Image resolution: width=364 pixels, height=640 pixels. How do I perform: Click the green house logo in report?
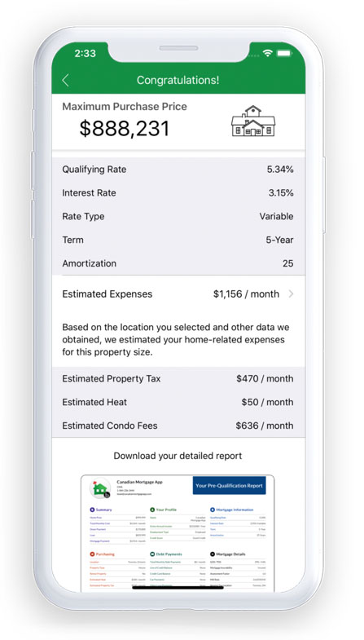click(100, 488)
